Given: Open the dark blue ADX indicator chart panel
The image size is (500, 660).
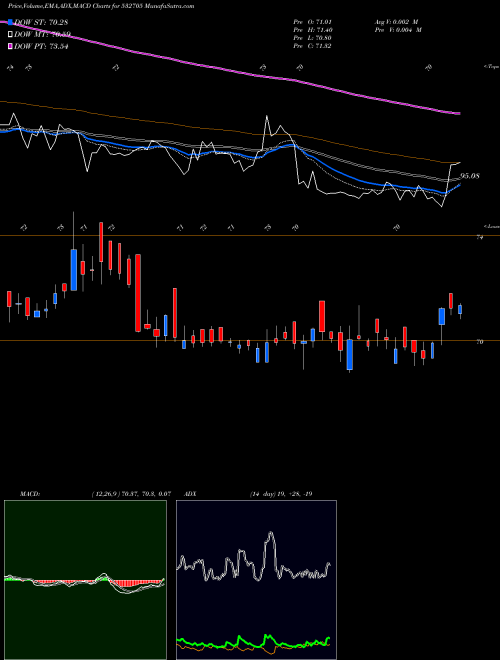Looking at the screenshot, I should tap(256, 580).
